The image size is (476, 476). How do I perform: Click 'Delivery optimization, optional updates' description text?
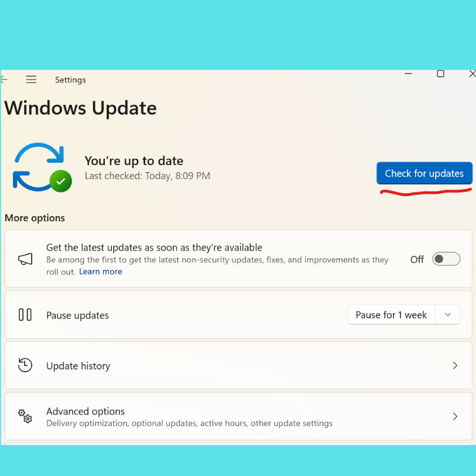pyautogui.click(x=189, y=423)
